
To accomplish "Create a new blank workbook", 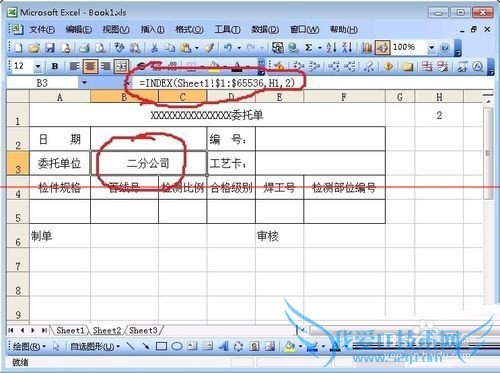I will pyautogui.click(x=18, y=48).
